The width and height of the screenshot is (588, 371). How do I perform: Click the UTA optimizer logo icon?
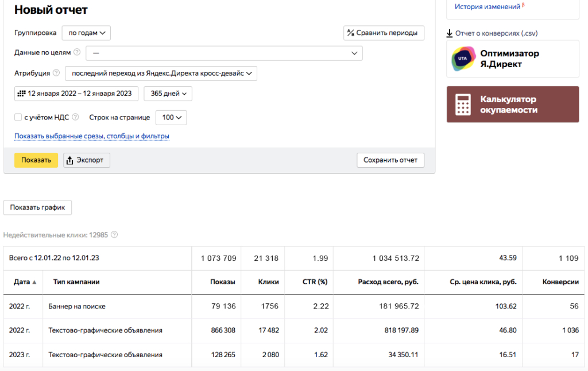point(463,59)
